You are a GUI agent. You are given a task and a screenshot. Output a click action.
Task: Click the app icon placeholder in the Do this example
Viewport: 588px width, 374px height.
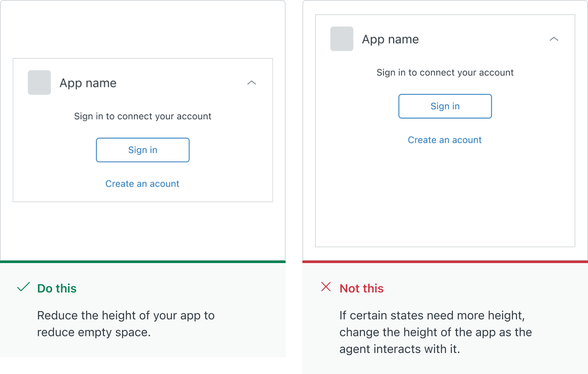tap(39, 83)
